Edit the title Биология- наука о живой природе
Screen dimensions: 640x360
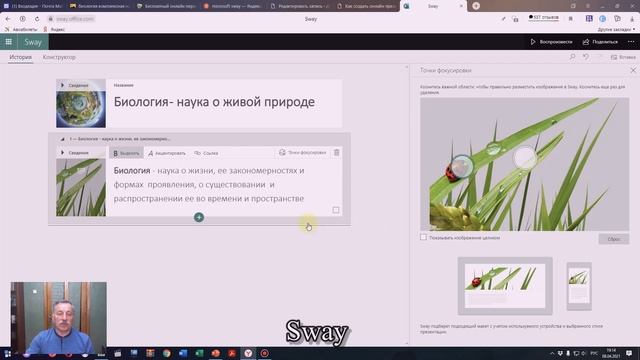(x=214, y=102)
